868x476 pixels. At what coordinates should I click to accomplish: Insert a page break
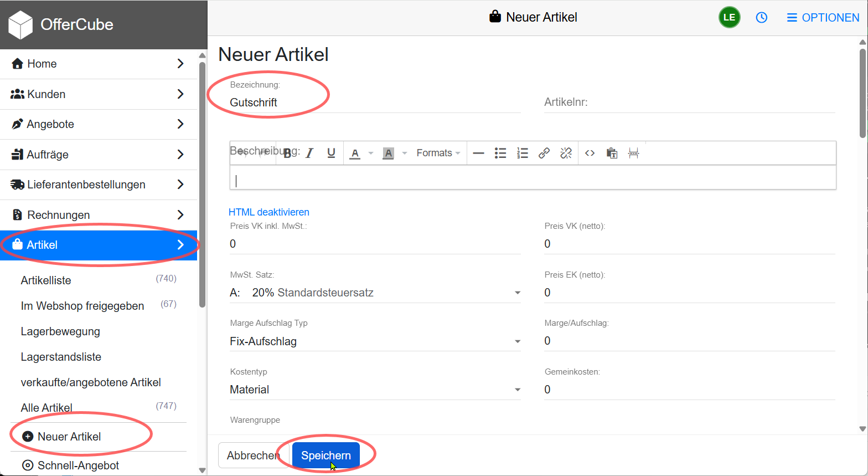click(x=634, y=153)
